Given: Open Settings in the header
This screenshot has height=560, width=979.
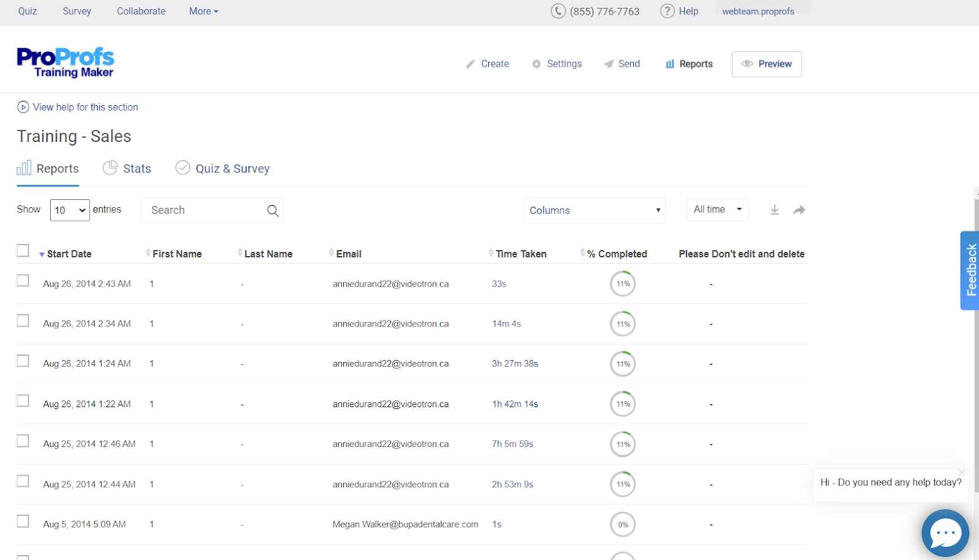Looking at the screenshot, I should pyautogui.click(x=556, y=64).
